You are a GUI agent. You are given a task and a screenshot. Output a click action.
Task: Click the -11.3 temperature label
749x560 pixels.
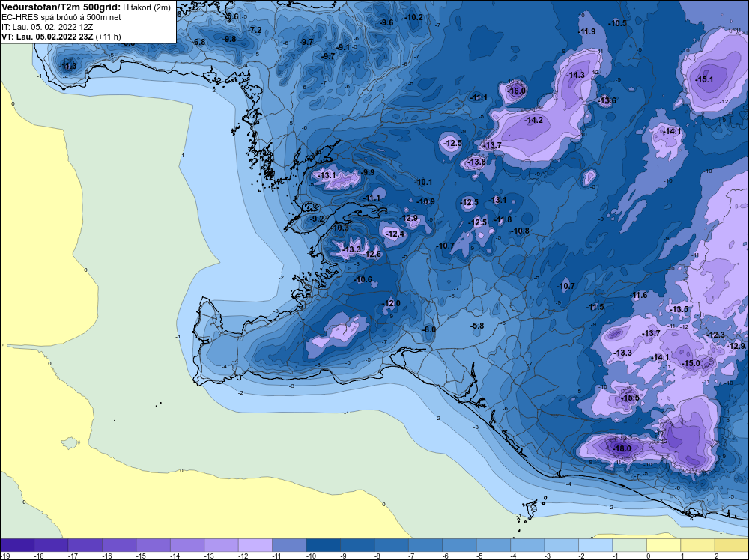tap(67, 67)
